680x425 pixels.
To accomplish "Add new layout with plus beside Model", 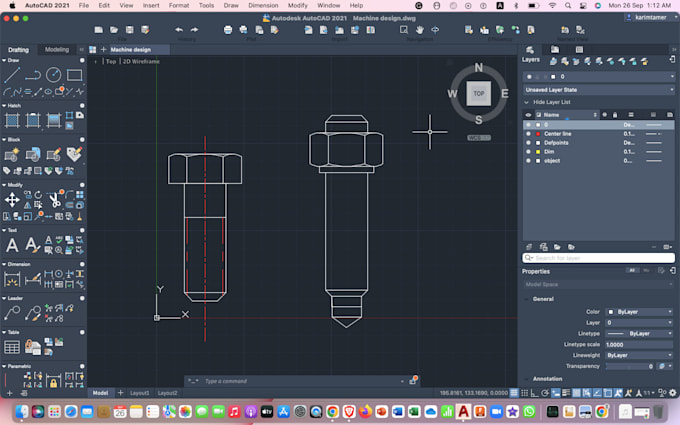I will [x=121, y=393].
